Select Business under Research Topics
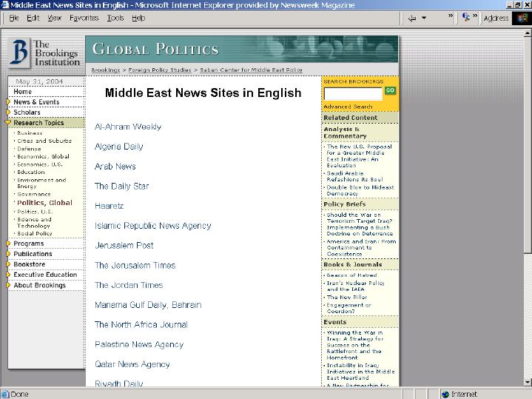 tap(30, 133)
